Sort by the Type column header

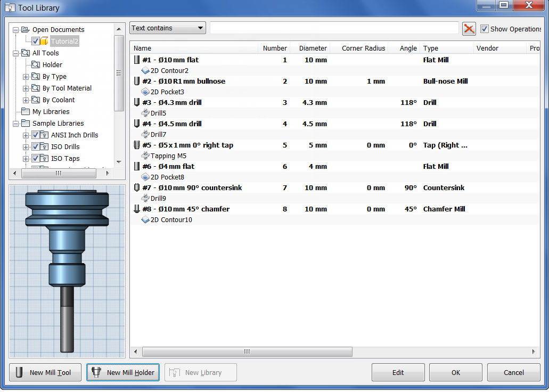pyautogui.click(x=446, y=48)
